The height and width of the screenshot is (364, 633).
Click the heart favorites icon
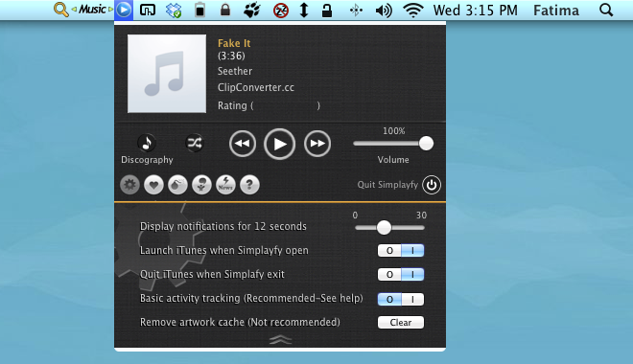coord(153,185)
